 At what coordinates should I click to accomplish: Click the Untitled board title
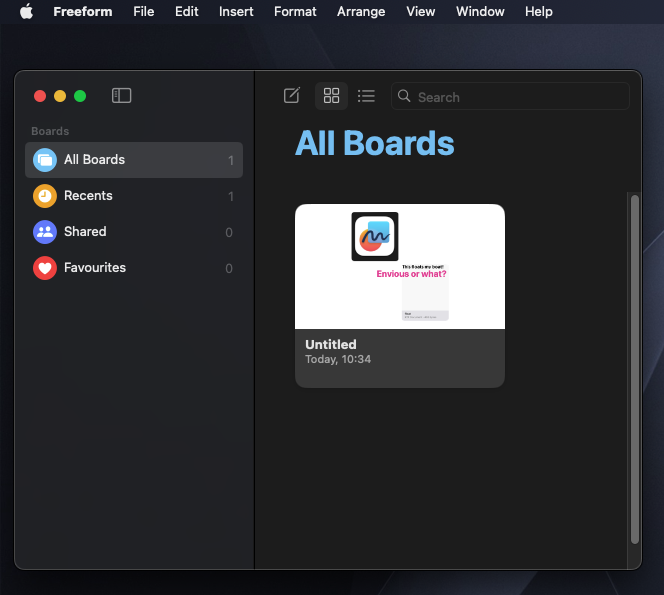coord(331,344)
